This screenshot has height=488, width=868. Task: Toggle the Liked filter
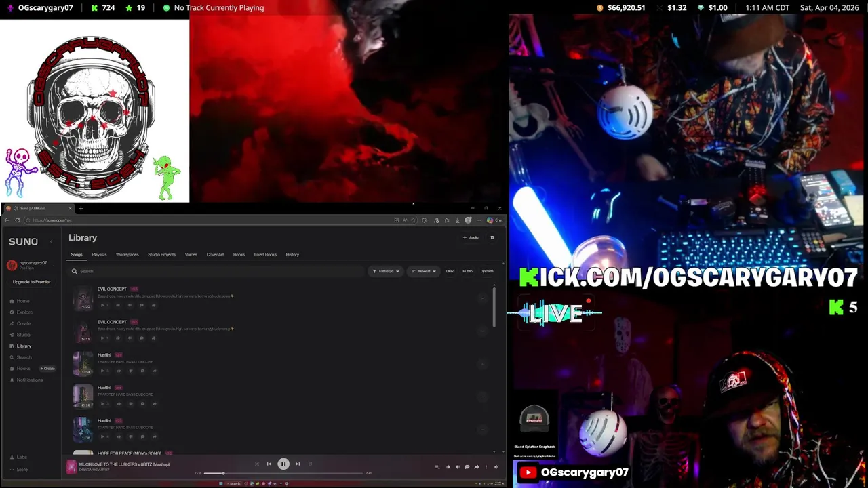(450, 271)
